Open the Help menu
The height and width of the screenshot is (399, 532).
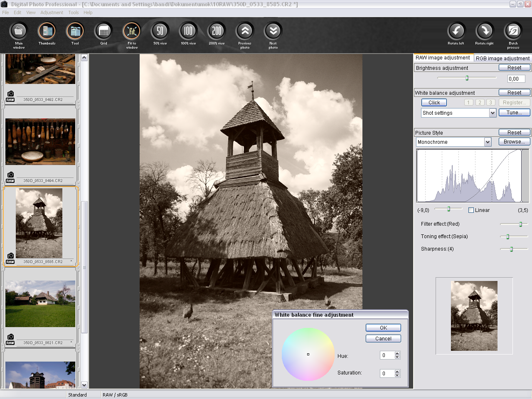[88, 12]
